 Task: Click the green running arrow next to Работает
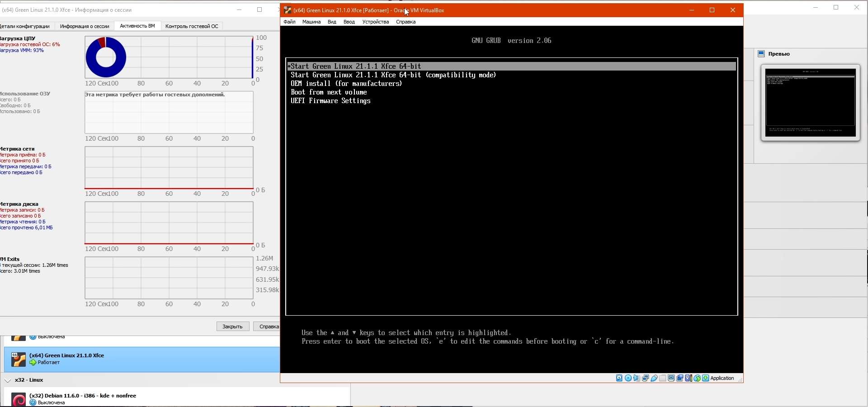pyautogui.click(x=33, y=363)
